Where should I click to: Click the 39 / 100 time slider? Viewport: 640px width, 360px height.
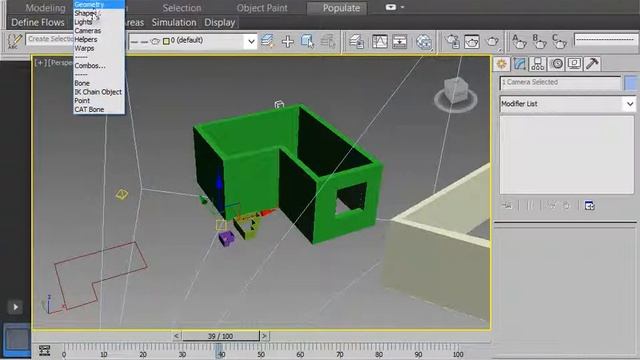coord(220,336)
